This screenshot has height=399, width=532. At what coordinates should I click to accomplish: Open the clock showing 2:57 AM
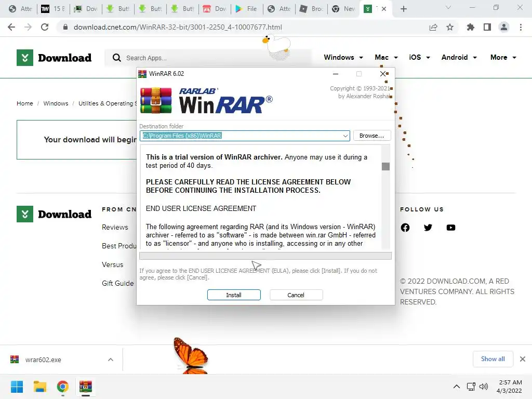[x=509, y=387]
